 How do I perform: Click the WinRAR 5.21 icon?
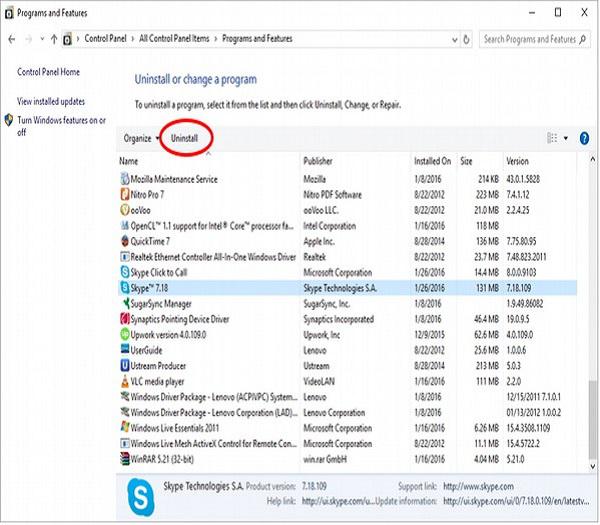click(x=125, y=459)
